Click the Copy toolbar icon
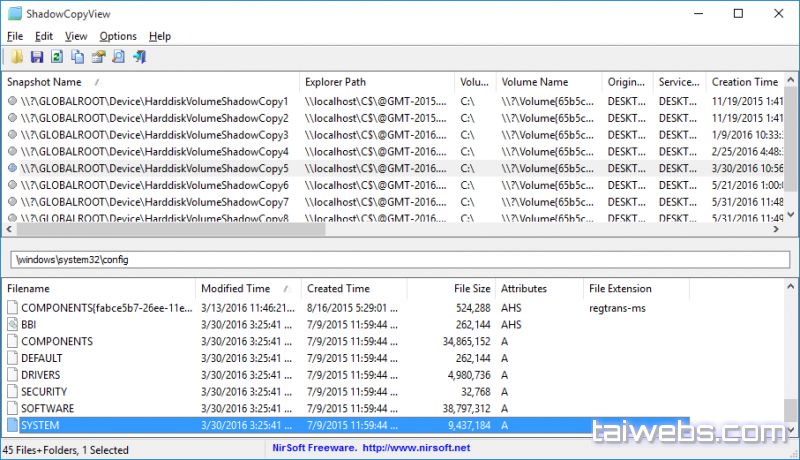Image resolution: width=800 pixels, height=460 pixels. click(x=78, y=57)
